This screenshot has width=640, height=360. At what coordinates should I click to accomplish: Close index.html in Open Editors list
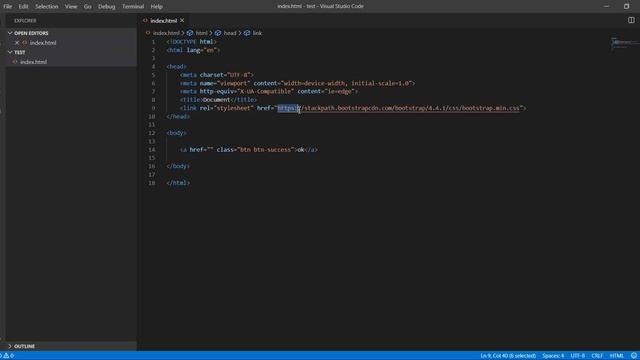[x=17, y=42]
